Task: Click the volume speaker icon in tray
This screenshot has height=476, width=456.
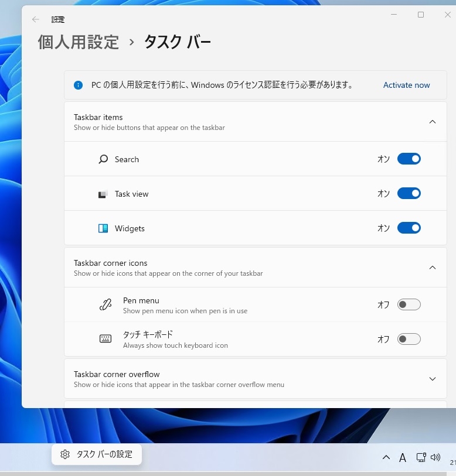Action: point(435,457)
